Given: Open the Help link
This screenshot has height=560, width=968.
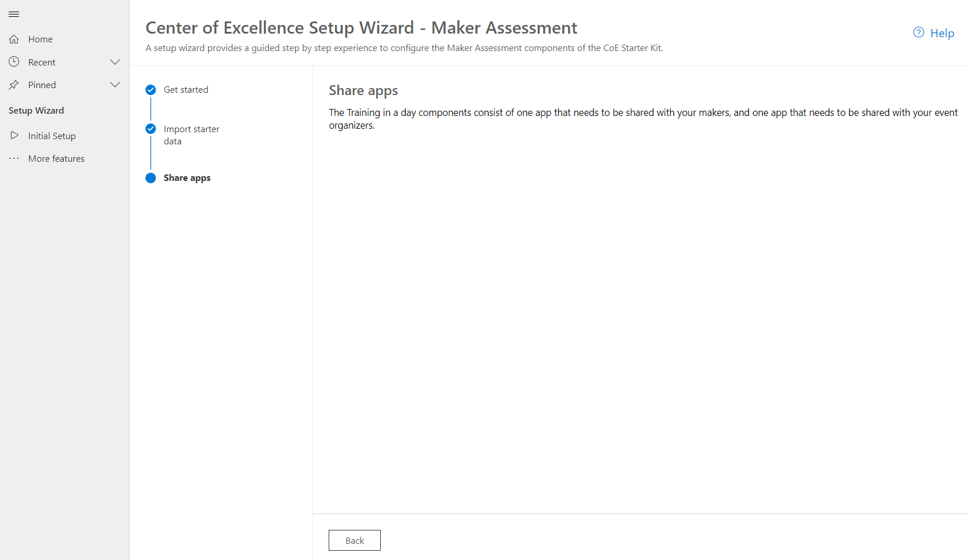Looking at the screenshot, I should tap(942, 33).
